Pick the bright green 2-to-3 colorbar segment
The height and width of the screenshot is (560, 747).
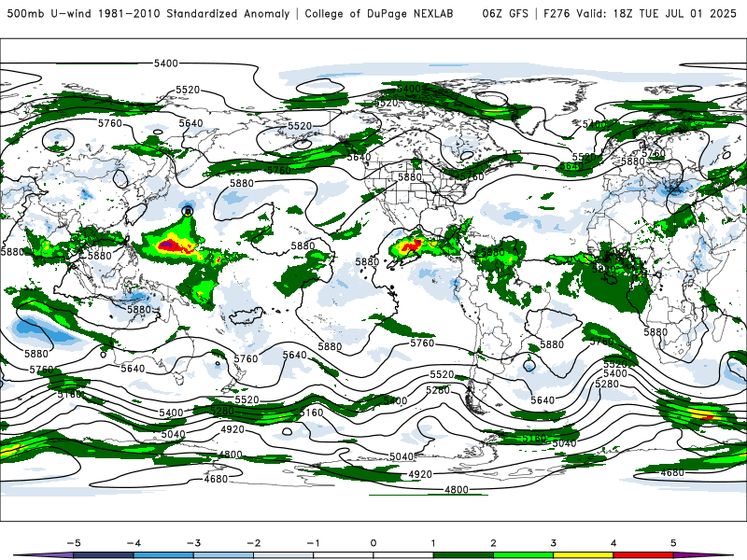pos(523,555)
